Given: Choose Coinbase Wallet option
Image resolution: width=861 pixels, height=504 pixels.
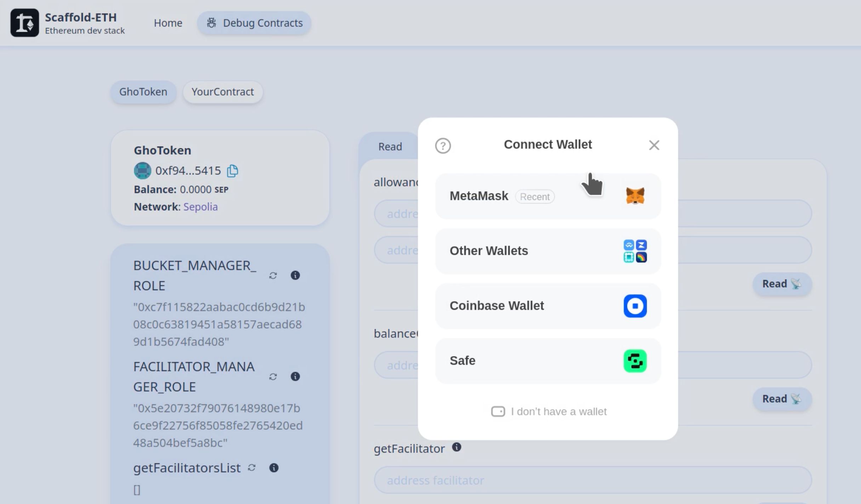Looking at the screenshot, I should click(548, 306).
